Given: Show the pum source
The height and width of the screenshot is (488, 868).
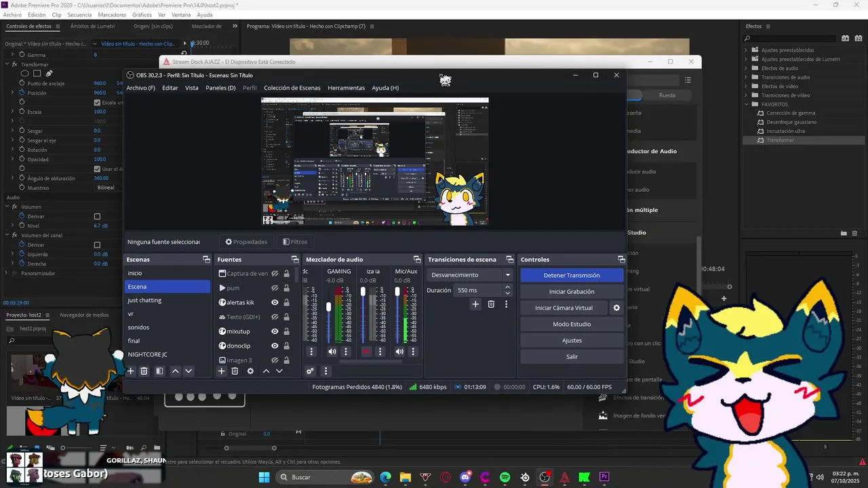Looking at the screenshot, I should pyautogui.click(x=275, y=288).
